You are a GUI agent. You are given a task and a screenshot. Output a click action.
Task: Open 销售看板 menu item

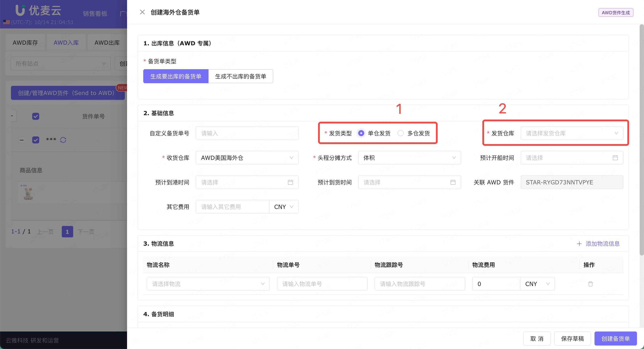pyautogui.click(x=95, y=14)
